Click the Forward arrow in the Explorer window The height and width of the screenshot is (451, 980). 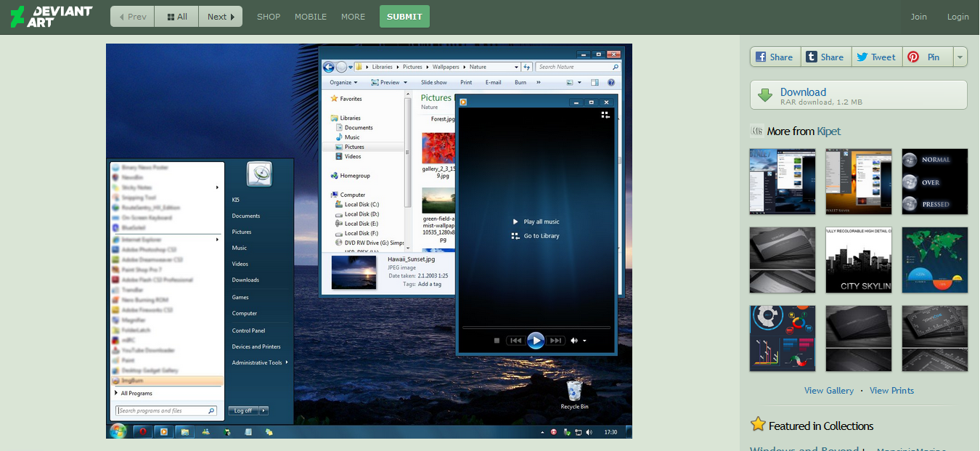point(341,67)
